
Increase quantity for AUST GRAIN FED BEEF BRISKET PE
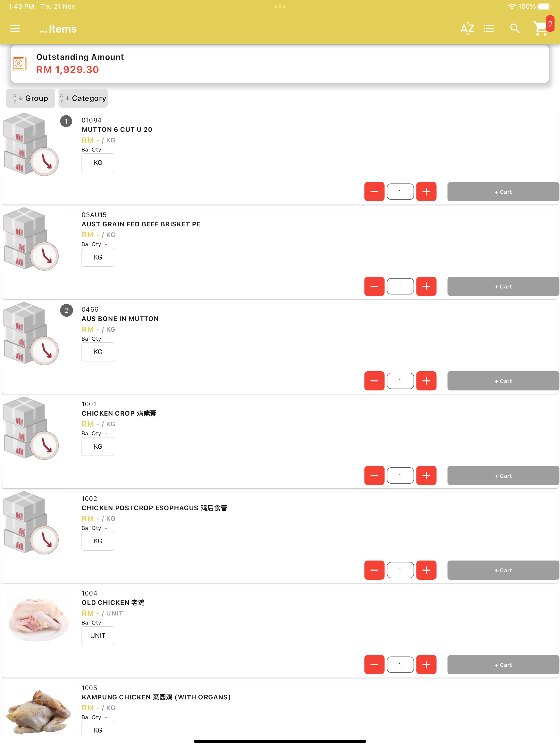[x=426, y=286]
